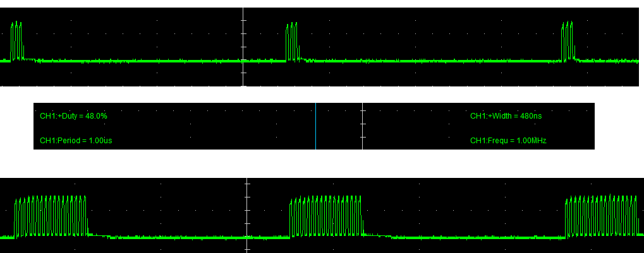Click the center vertical axis of bottom trace
The height and width of the screenshot is (253, 644).
tap(247, 215)
